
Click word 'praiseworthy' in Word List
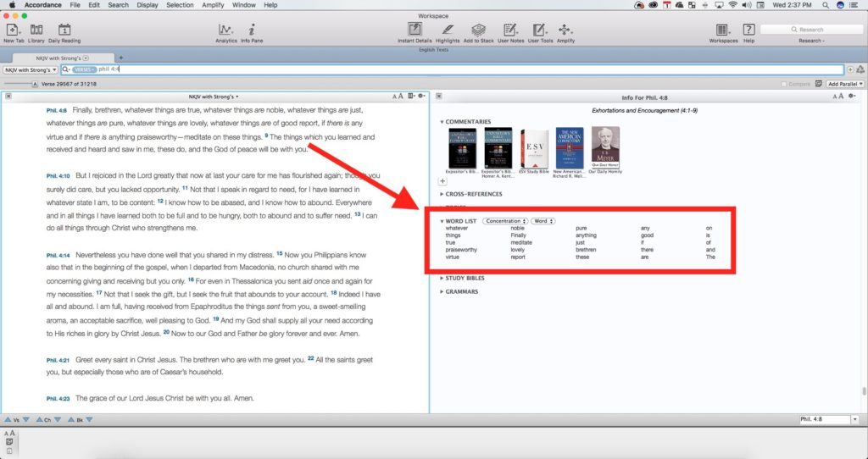tap(461, 250)
